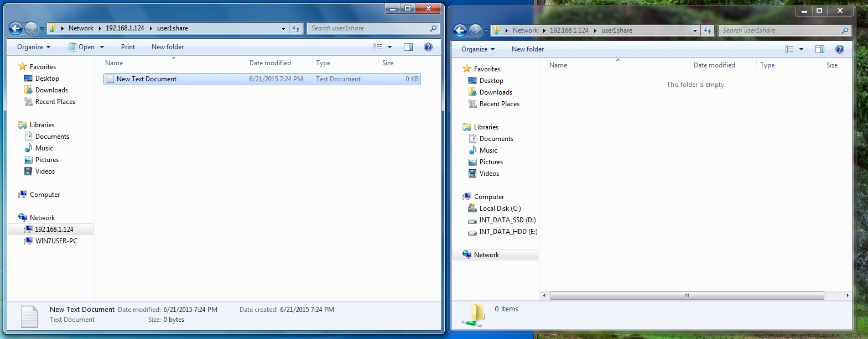Click New Text Document icon in details pane
The image size is (868, 339).
[29, 316]
